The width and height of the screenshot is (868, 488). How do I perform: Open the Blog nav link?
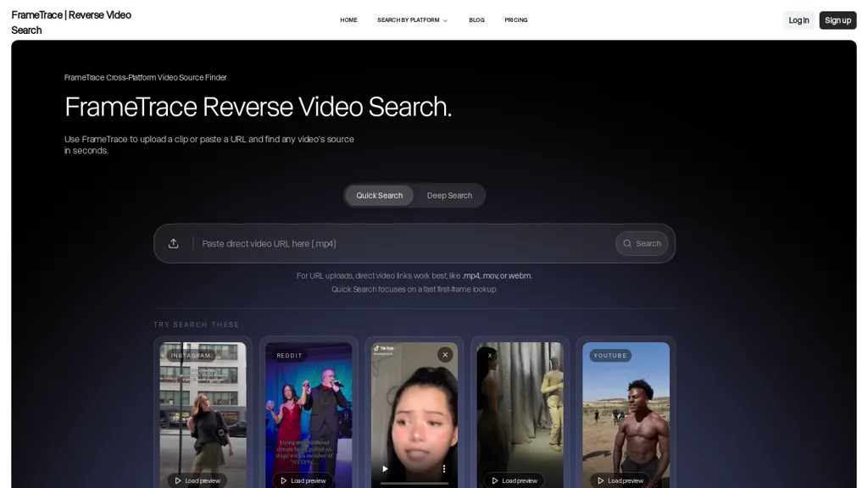(476, 20)
